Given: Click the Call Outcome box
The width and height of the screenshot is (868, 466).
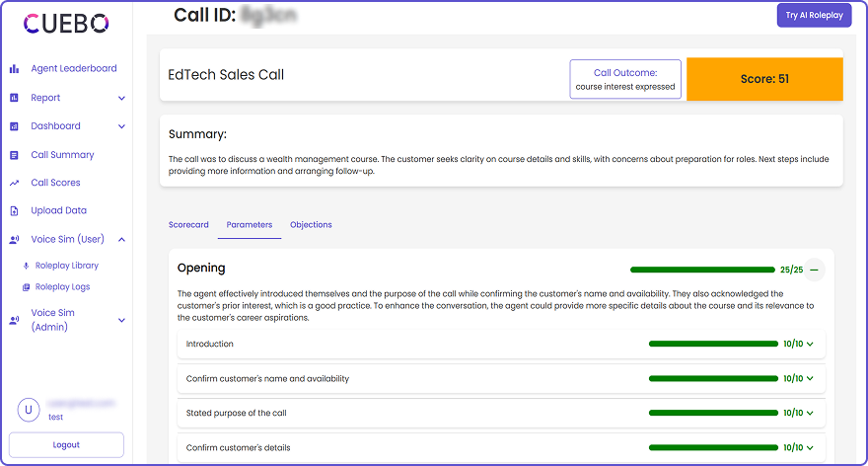Looking at the screenshot, I should pyautogui.click(x=625, y=79).
